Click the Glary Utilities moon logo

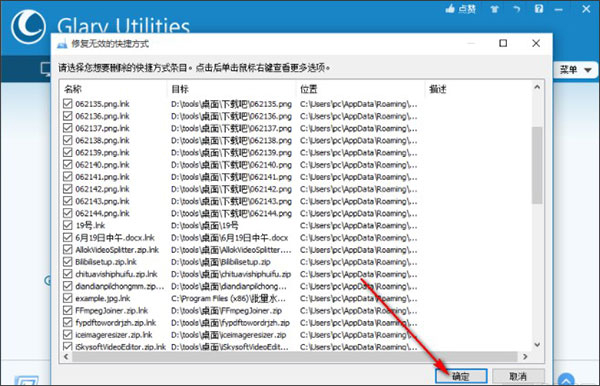pyautogui.click(x=28, y=27)
